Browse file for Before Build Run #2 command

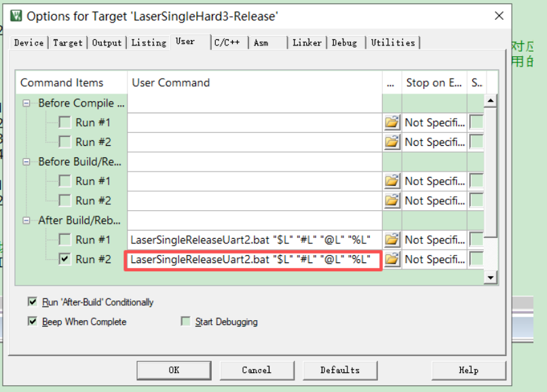tap(392, 201)
